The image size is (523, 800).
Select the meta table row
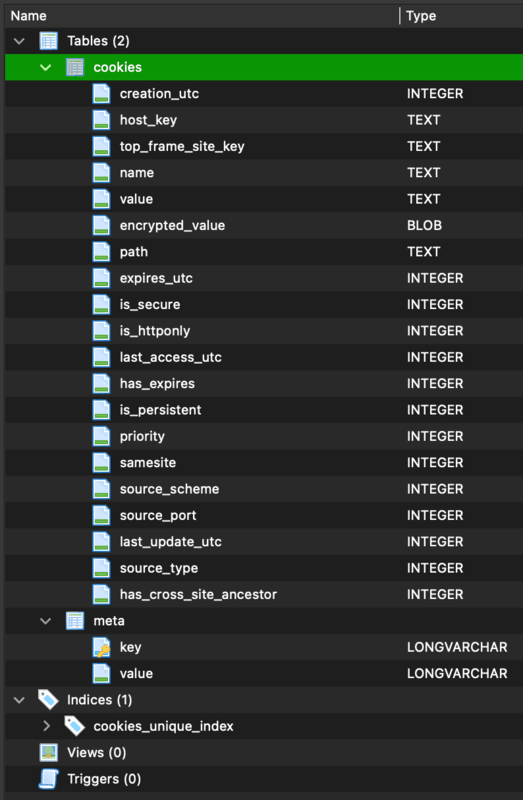tap(264, 621)
